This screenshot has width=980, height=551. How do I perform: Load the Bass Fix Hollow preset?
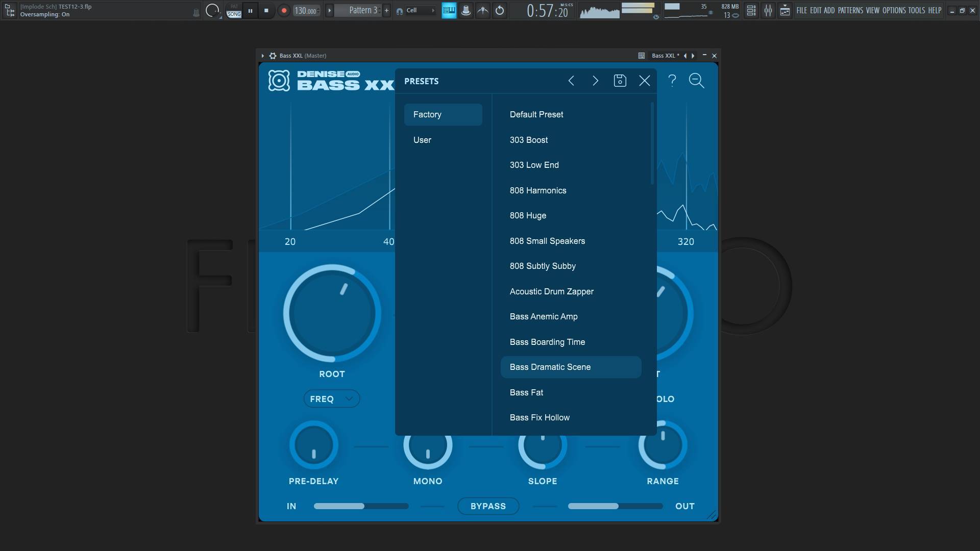571,417
